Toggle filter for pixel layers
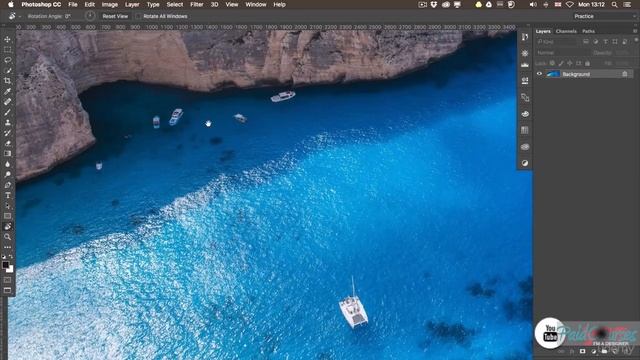Screen dimensions: 640x360 click(586, 42)
